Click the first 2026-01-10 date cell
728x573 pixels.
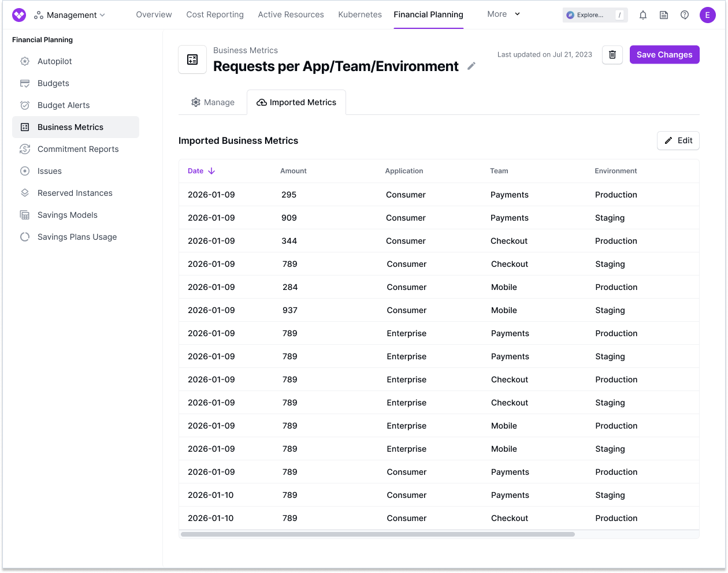coord(211,495)
